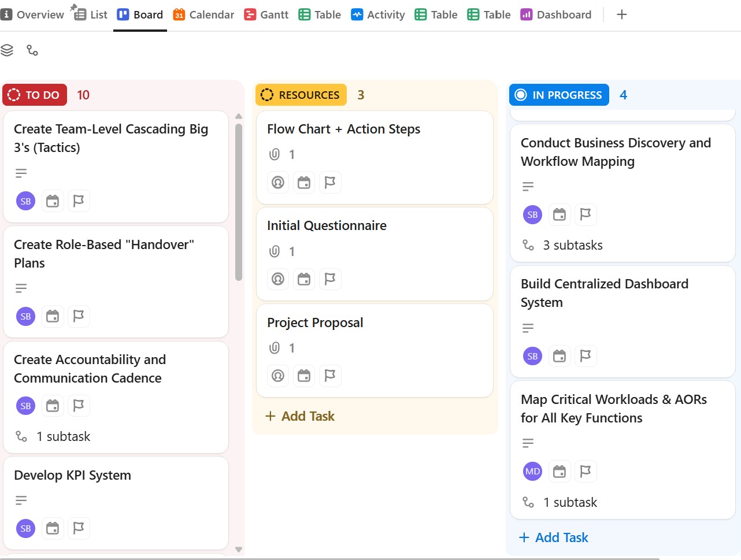Click the relationships link icon in the toolbar
Image resolution: width=741 pixels, height=560 pixels.
click(x=32, y=50)
